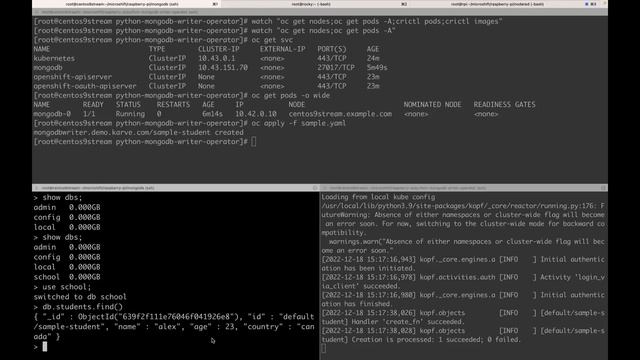Click cluster IP '10.43.151.70'
The image size is (640, 360).
[x=222, y=68]
